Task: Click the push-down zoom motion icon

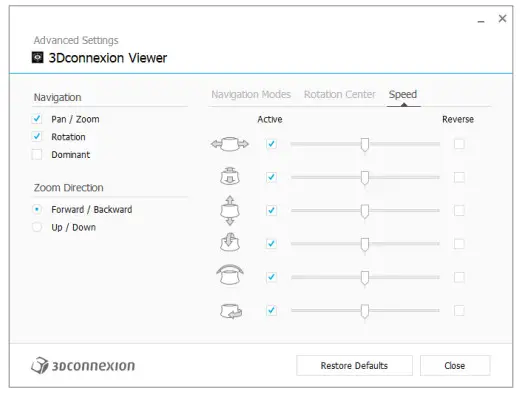Action: (x=230, y=176)
